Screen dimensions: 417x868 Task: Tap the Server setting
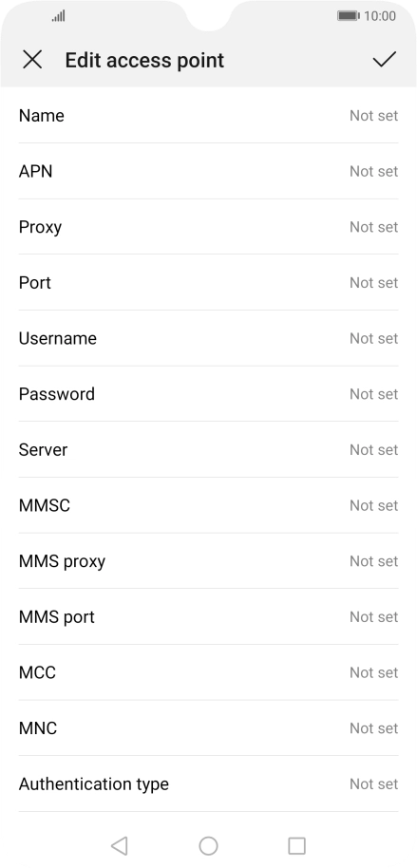[x=208, y=449]
